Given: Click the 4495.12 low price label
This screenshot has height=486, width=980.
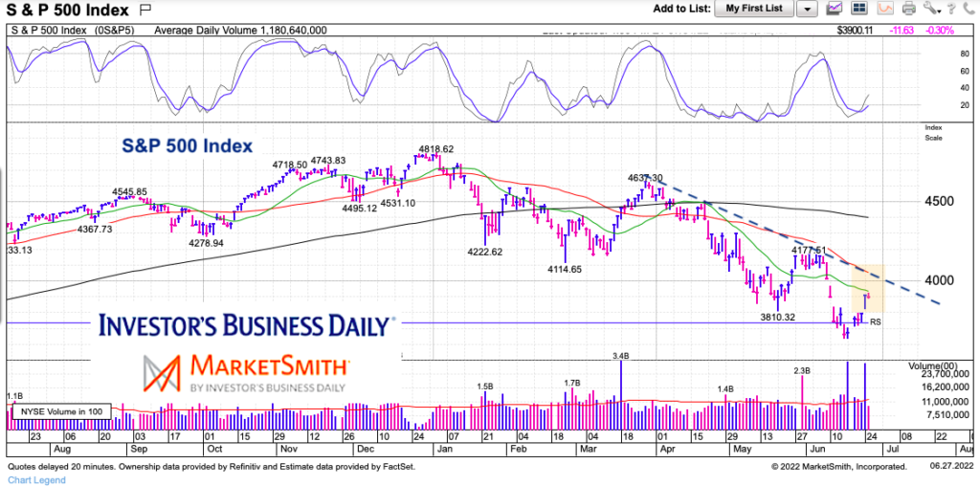Looking at the screenshot, I should tap(360, 209).
